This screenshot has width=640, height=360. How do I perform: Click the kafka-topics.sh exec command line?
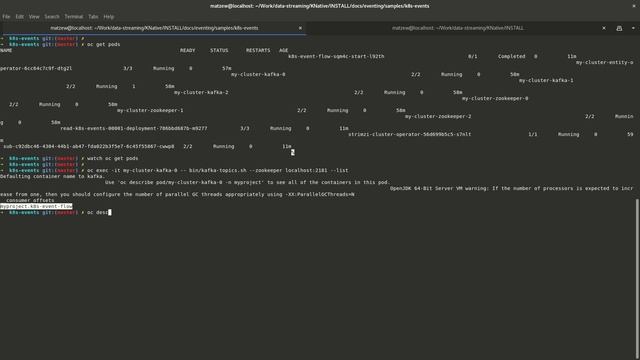point(218,170)
